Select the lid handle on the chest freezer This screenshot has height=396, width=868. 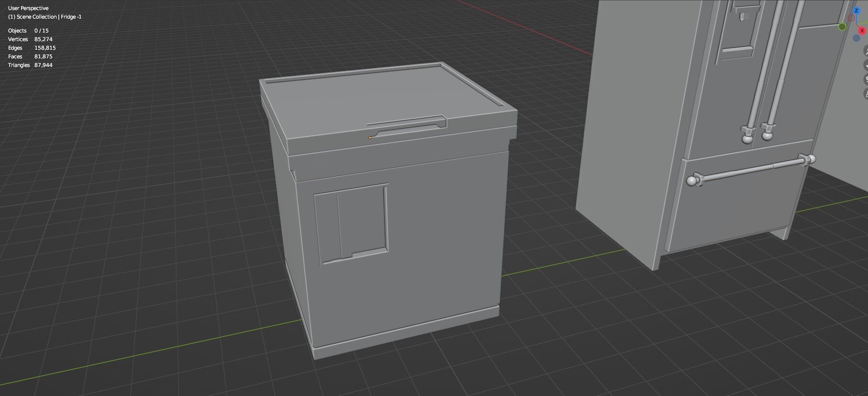click(x=407, y=126)
